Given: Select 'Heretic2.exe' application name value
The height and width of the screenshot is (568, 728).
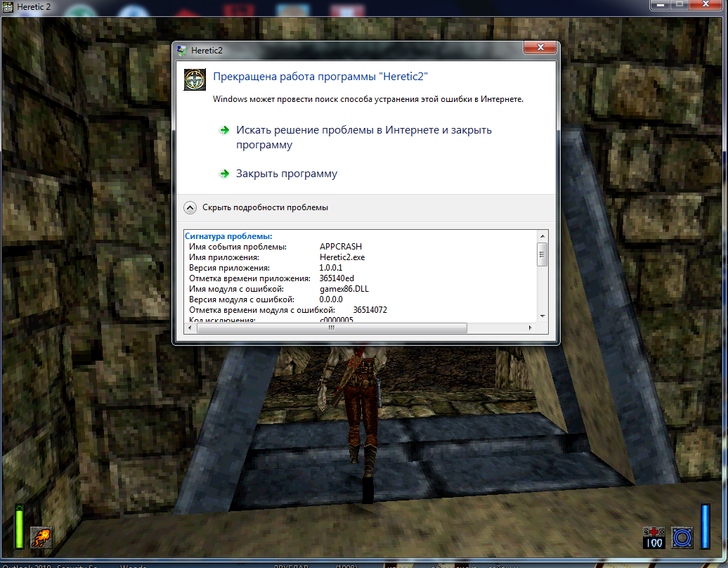Looking at the screenshot, I should 342,257.
